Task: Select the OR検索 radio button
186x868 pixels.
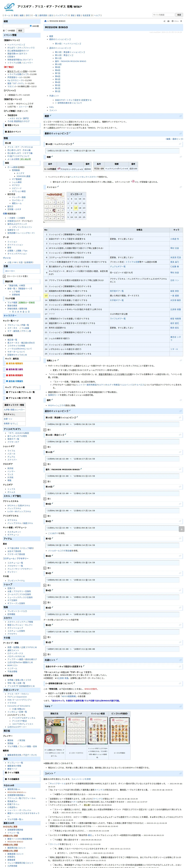Action: (x=6, y=30)
